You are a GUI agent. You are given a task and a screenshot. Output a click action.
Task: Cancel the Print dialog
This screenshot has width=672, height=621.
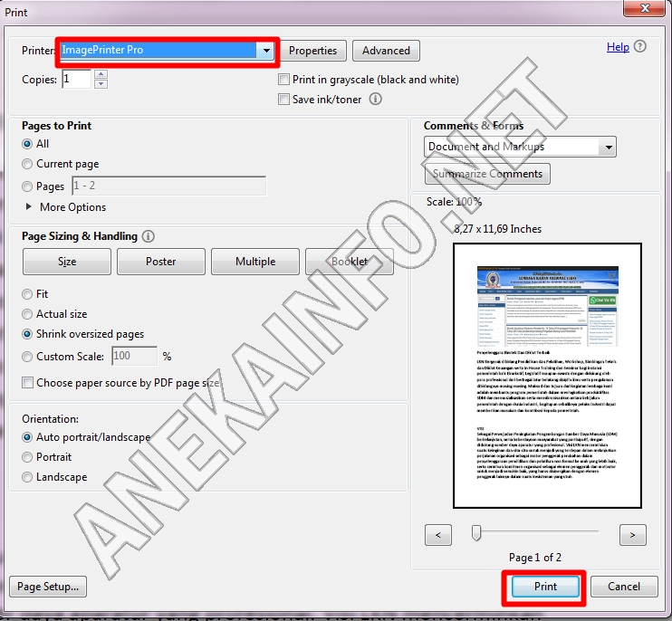[x=624, y=587]
